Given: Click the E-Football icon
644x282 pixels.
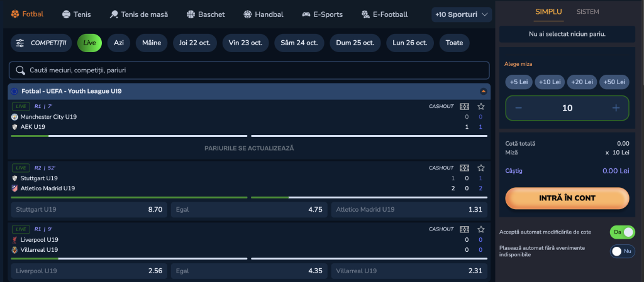Looking at the screenshot, I should coord(365,14).
